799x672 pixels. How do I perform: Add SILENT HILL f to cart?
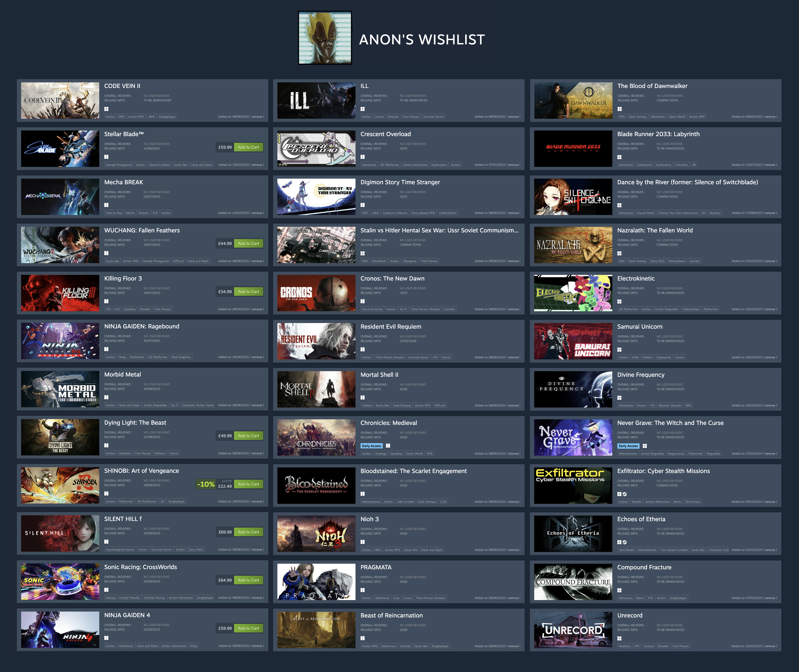point(249,532)
